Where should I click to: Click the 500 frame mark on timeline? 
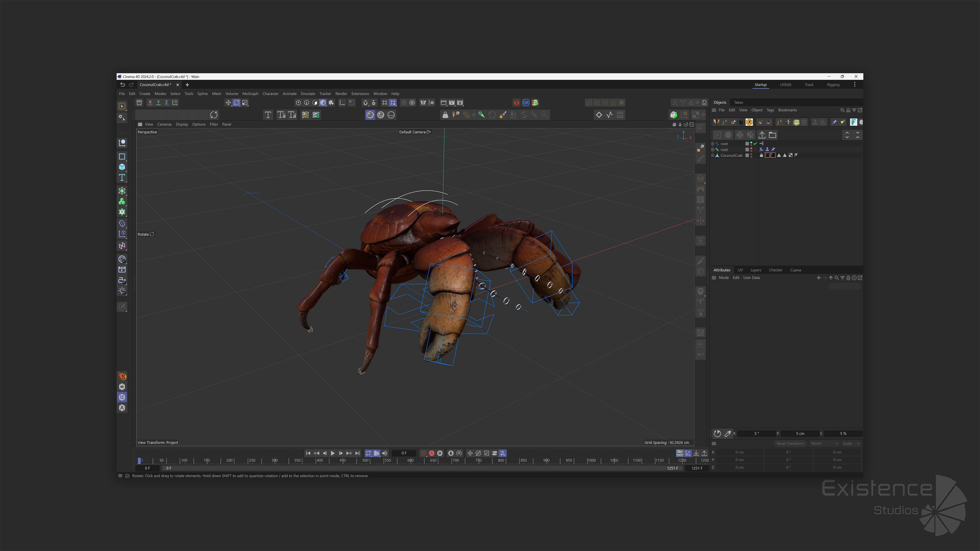click(x=366, y=460)
